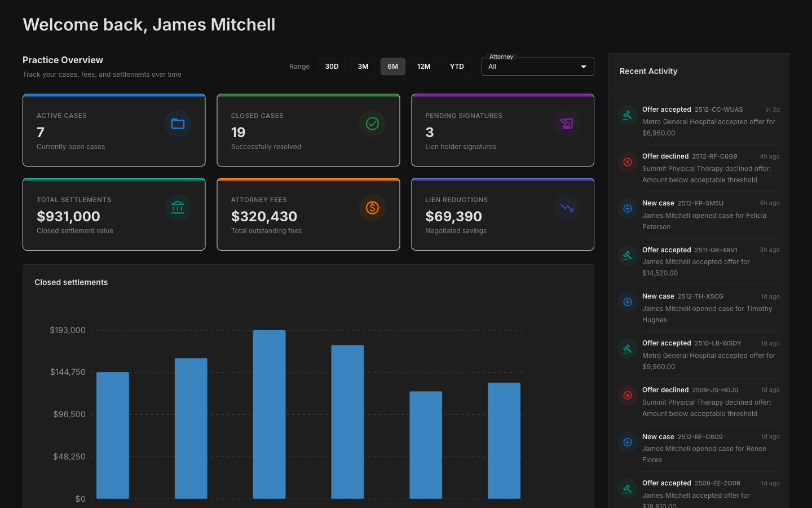Click the gavel icon for offer 2511-GR-4RV1

[x=628, y=255]
